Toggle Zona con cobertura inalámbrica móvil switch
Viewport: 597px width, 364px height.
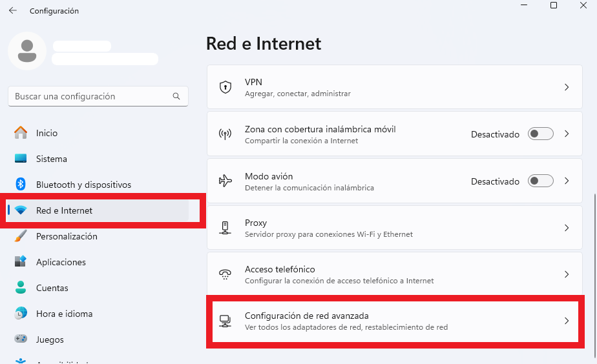coord(540,134)
